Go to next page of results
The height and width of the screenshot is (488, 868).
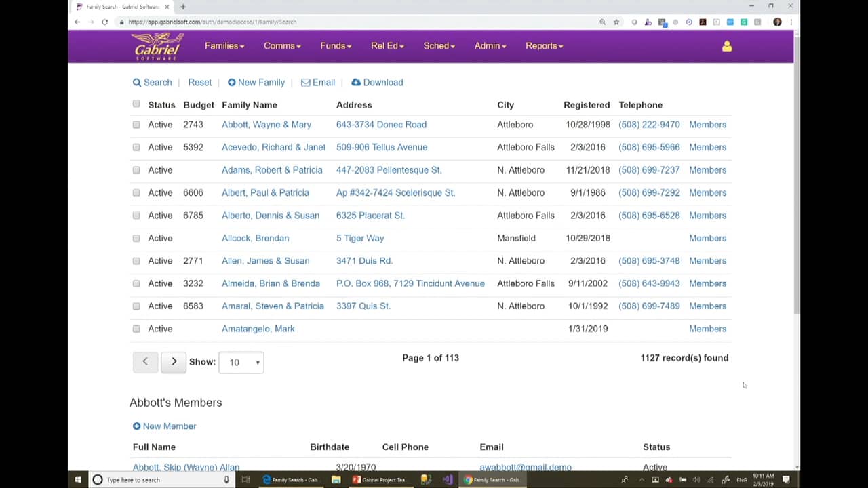[174, 362]
